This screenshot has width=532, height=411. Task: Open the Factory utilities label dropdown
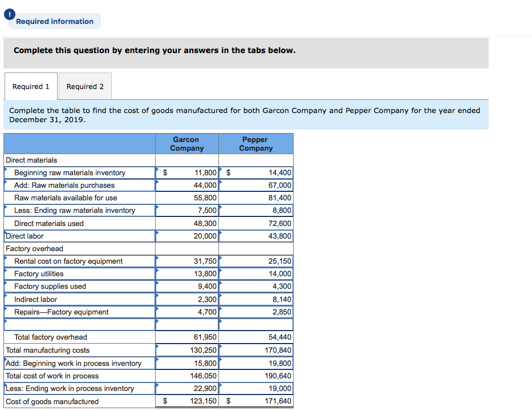79,273
